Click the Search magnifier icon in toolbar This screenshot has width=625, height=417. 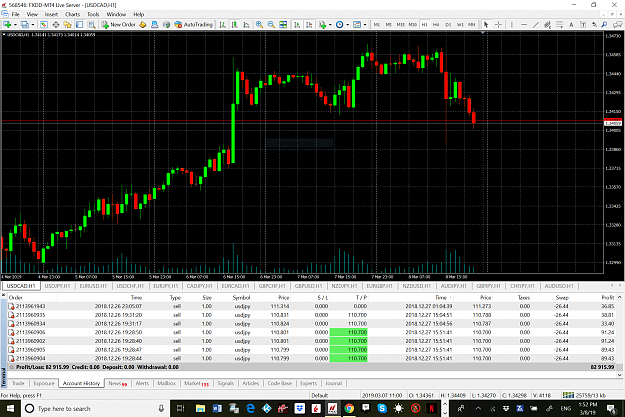[605, 25]
